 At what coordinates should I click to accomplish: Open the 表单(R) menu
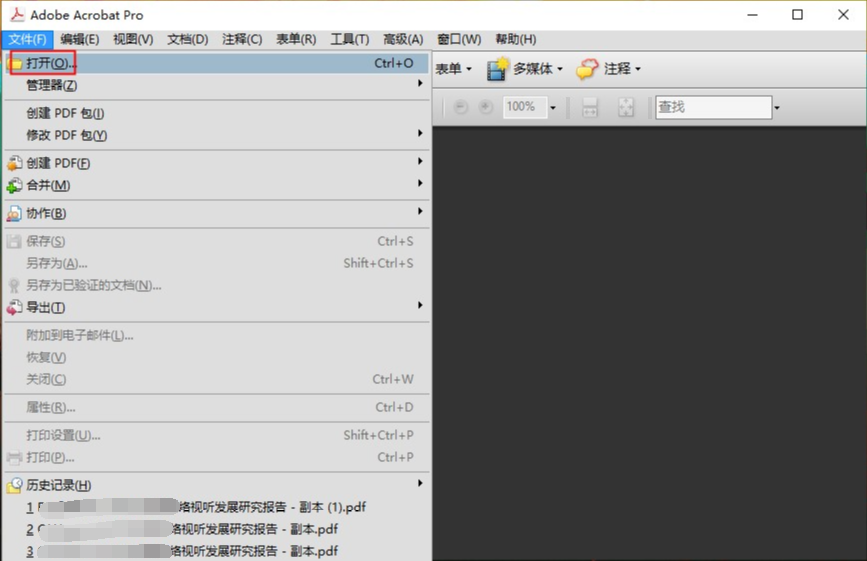[x=296, y=39]
